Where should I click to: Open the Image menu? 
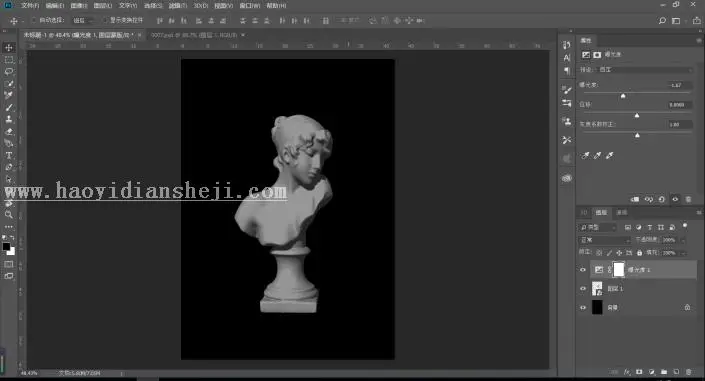[79, 5]
